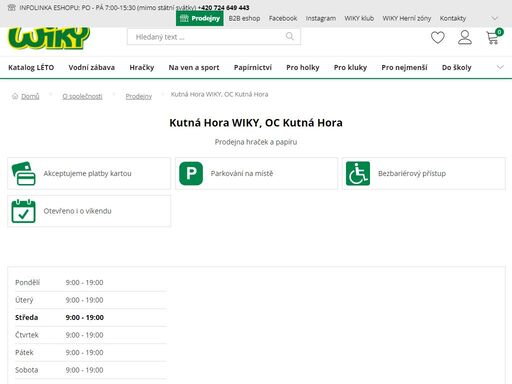
Task: Open the user account icon
Action: 465,37
